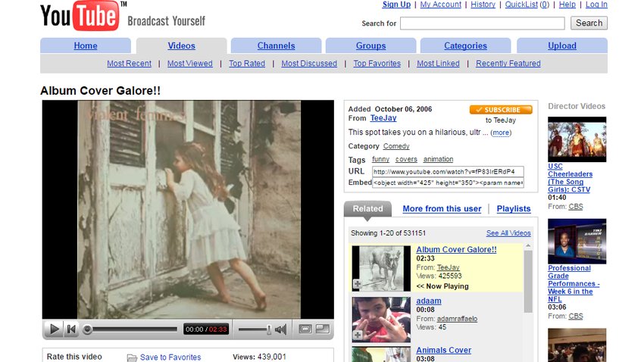The image size is (644, 362).
Task: Show More from this user
Action: click(442, 208)
